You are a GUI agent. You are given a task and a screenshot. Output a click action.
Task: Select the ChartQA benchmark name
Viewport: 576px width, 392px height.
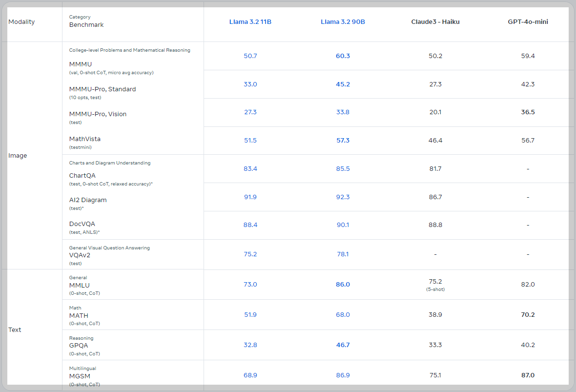pyautogui.click(x=82, y=176)
